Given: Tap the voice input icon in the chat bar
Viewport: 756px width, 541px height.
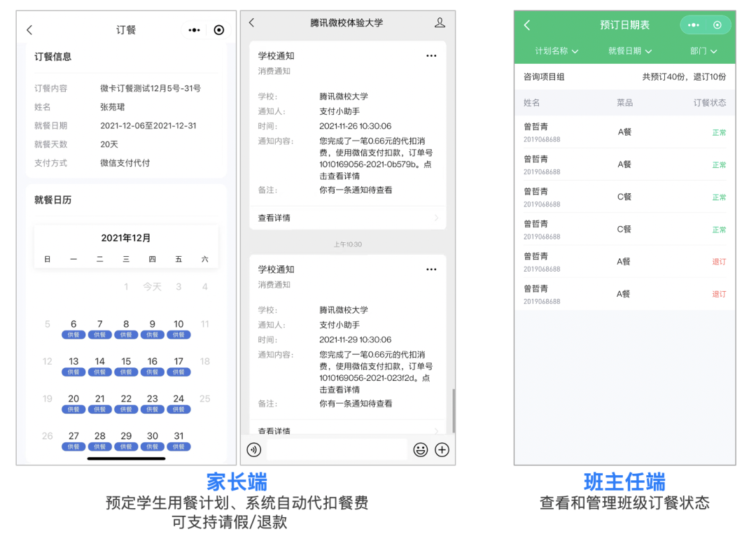Looking at the screenshot, I should click(x=253, y=450).
